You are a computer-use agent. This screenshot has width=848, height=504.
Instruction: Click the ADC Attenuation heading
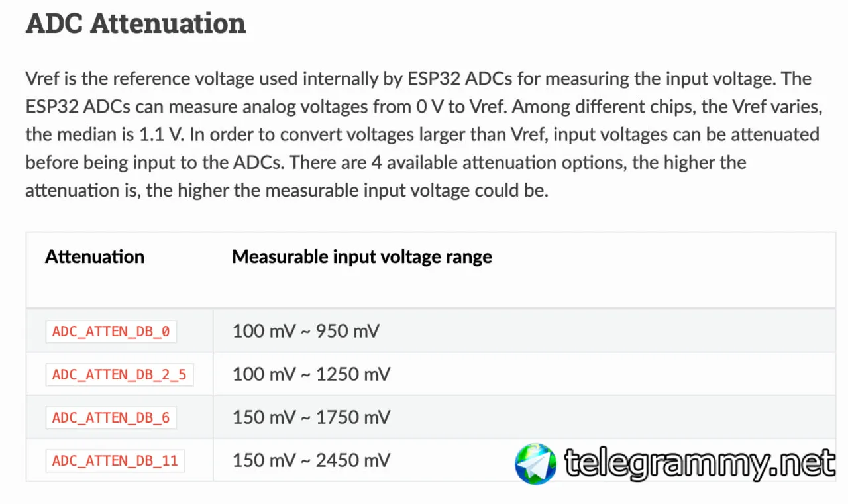coord(136,23)
